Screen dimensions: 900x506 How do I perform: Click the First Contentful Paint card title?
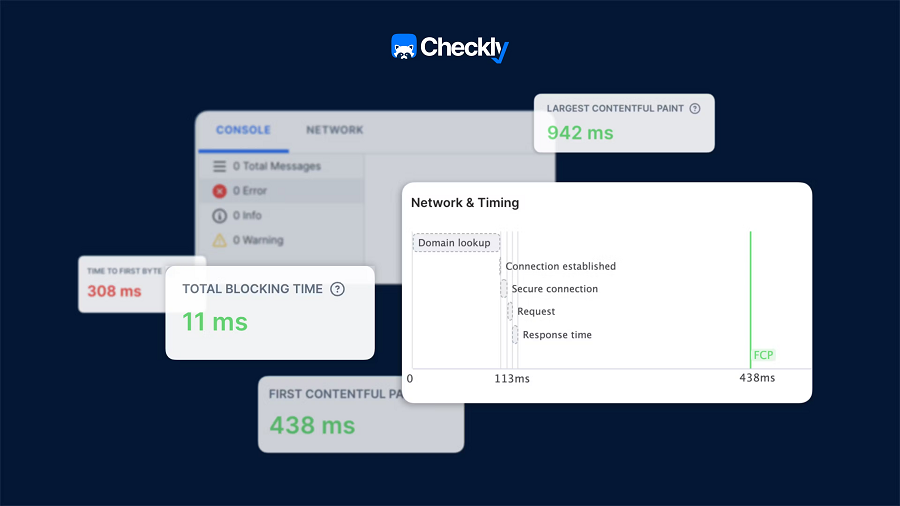point(335,394)
